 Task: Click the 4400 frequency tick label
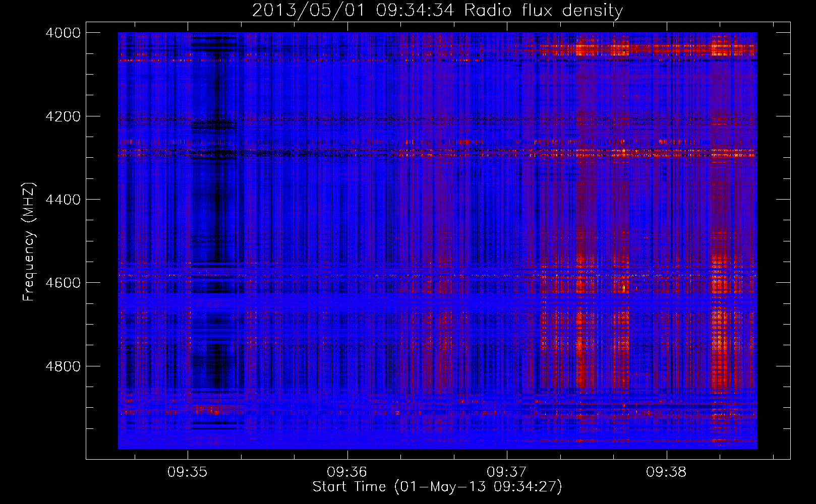63,200
